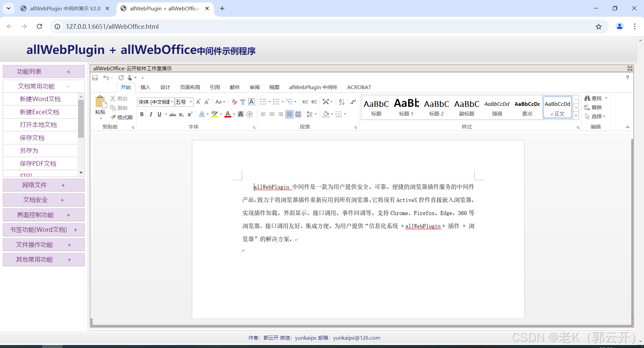
Task: Click the Word help question mark
Action: click(x=628, y=78)
